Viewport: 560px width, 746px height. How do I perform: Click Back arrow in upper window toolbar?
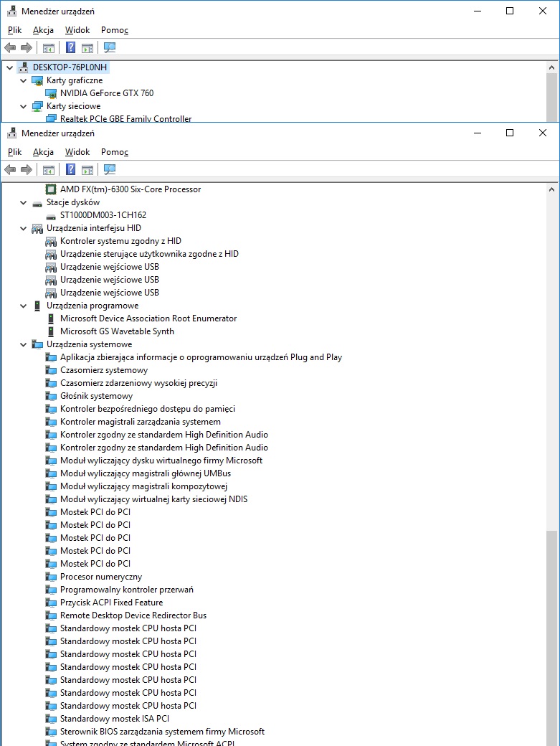(x=10, y=47)
